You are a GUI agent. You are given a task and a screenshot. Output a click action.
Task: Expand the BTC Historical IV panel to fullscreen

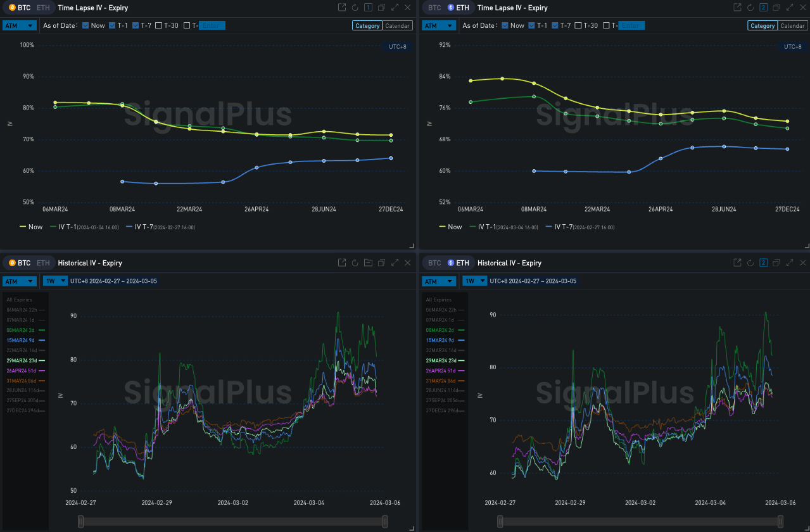point(395,263)
